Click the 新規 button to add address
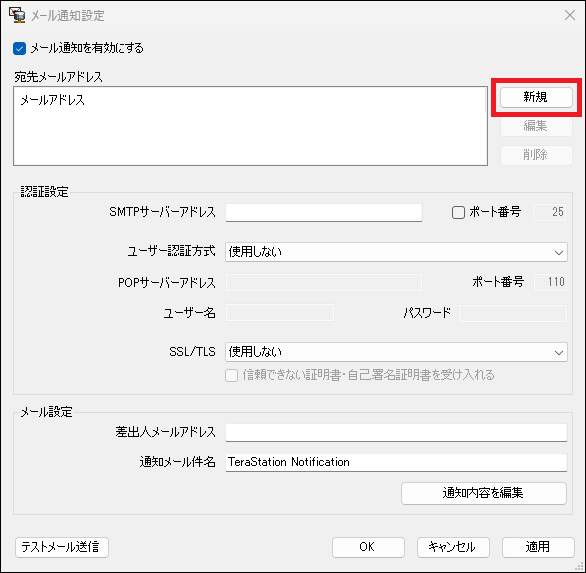The image size is (586, 573). click(536, 98)
